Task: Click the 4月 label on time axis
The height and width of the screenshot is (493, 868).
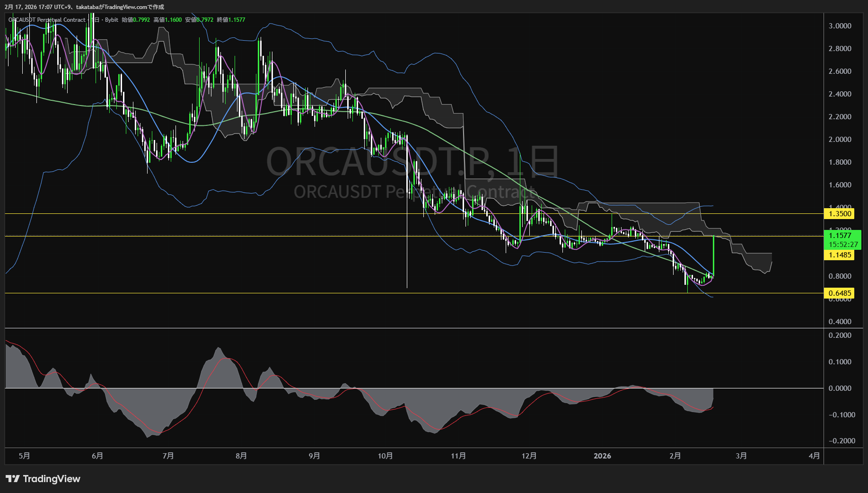Action: 814,456
